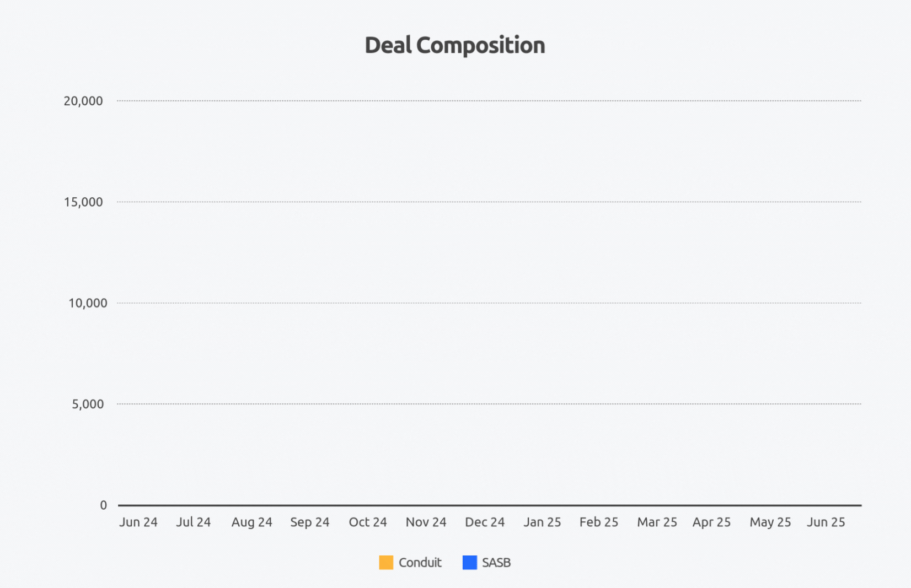Click the Mar 25 axis label
The height and width of the screenshot is (588, 911).
(657, 522)
